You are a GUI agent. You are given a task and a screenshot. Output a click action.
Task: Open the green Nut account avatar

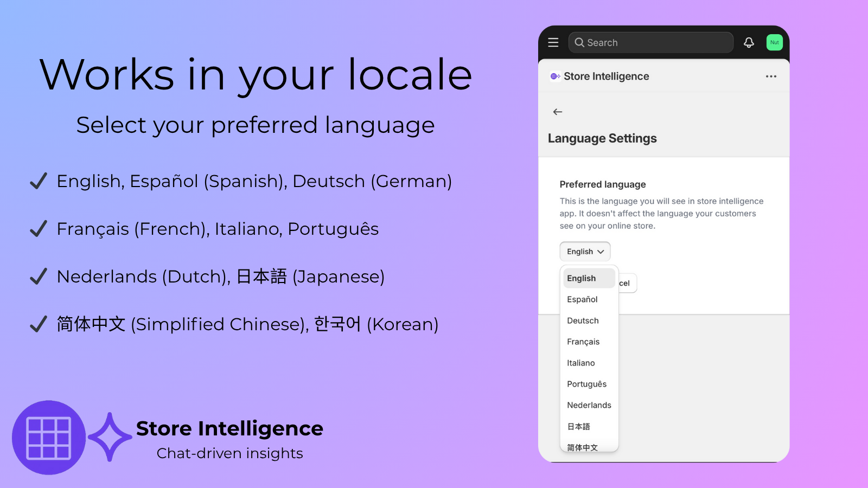(x=774, y=42)
